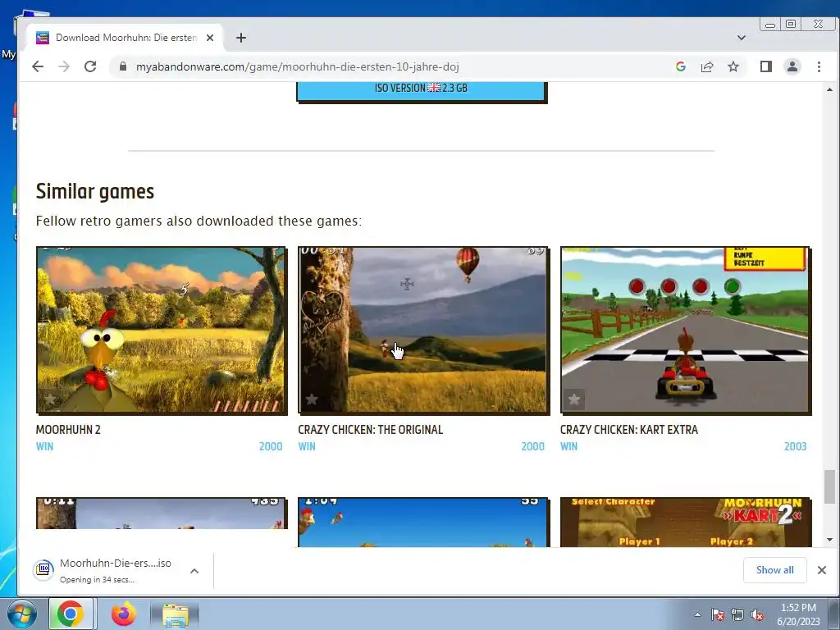Open a new tab
Image resolution: width=840 pixels, height=630 pixels.
click(x=241, y=38)
